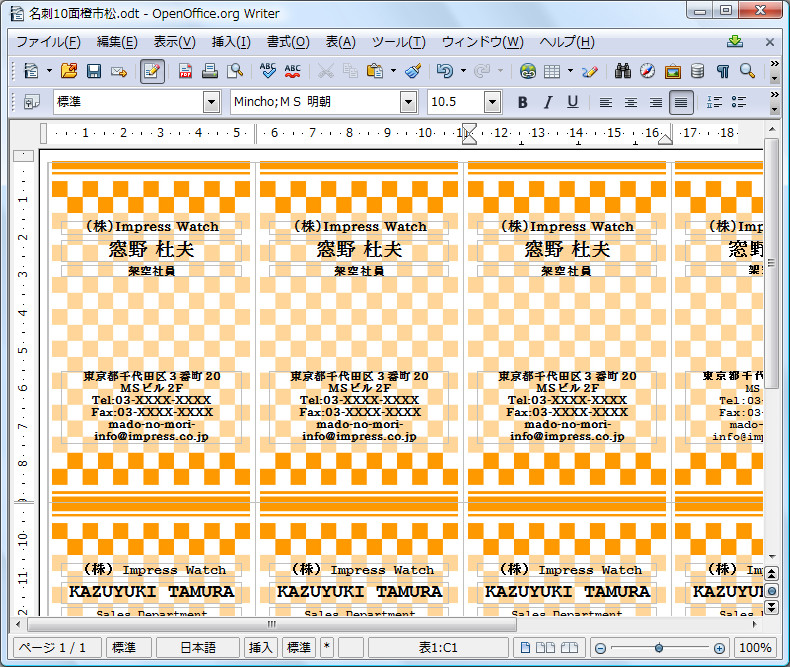Click the Format Paintbrush icon
The image size is (790, 667).
pos(413,71)
